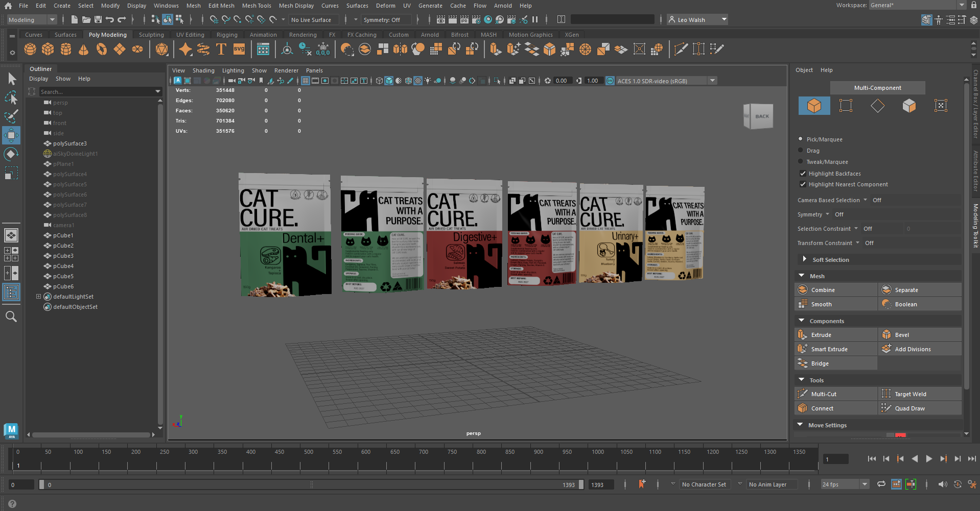Click the polygon sphere shelf icon

(x=30, y=49)
